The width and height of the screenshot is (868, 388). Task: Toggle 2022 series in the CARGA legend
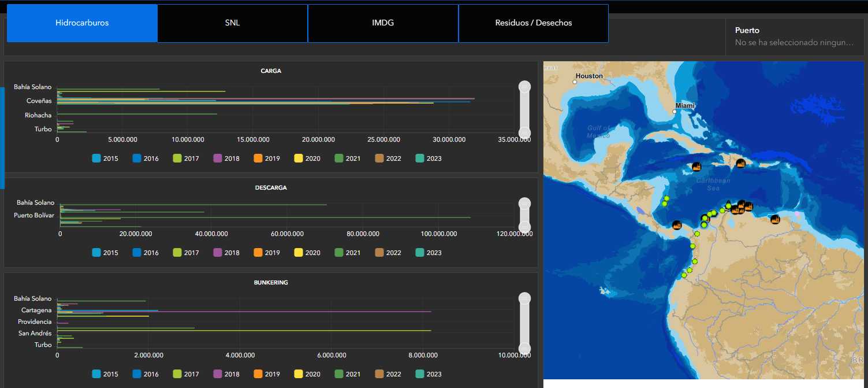tap(388, 158)
